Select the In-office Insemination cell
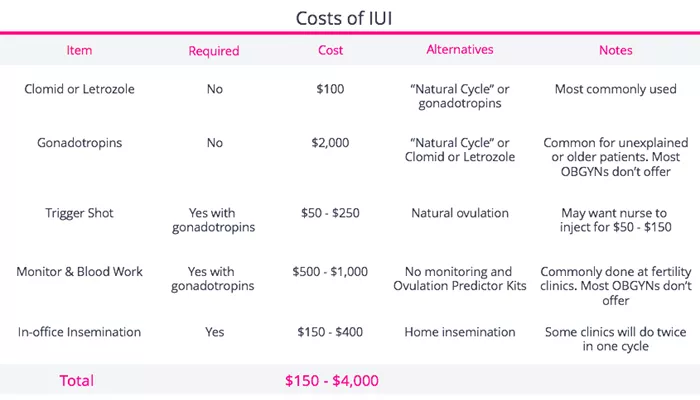Screen dimensions: 700x400 click(x=79, y=332)
